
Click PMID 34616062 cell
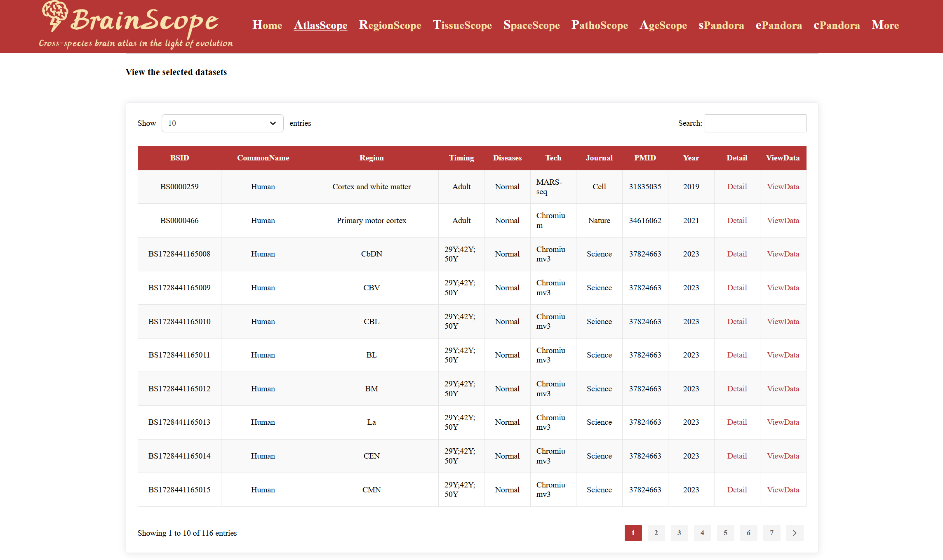click(x=645, y=221)
